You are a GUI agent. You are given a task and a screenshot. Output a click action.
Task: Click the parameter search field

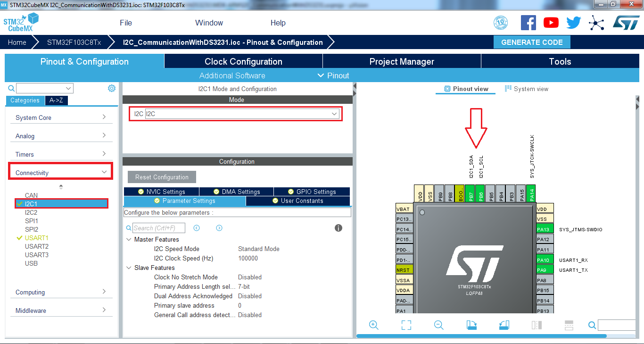[158, 228]
